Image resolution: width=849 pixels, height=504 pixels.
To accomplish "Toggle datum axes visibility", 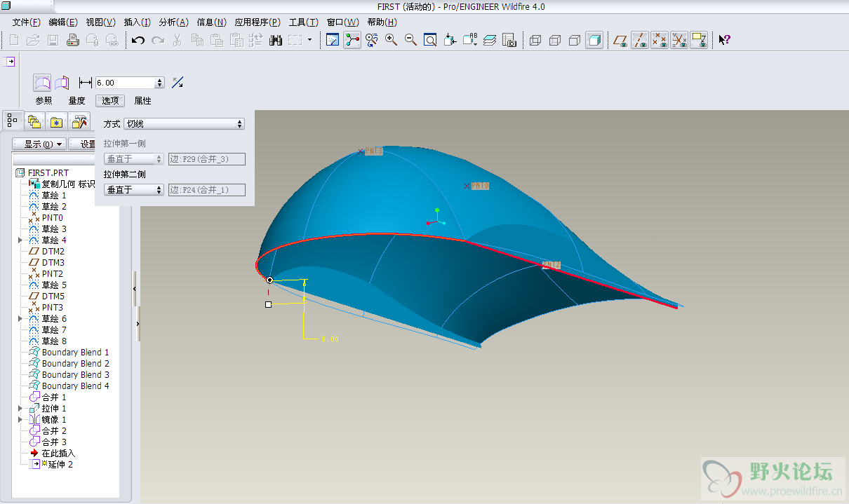I will point(640,40).
